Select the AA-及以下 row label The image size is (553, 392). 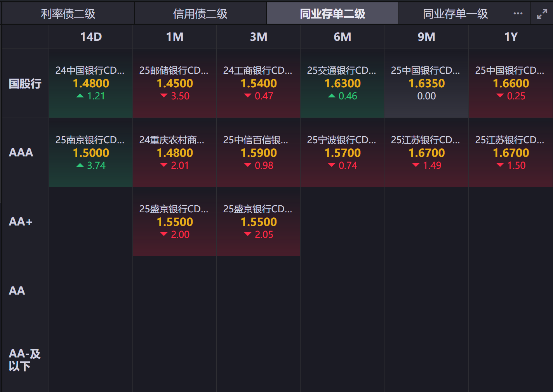tap(25, 359)
